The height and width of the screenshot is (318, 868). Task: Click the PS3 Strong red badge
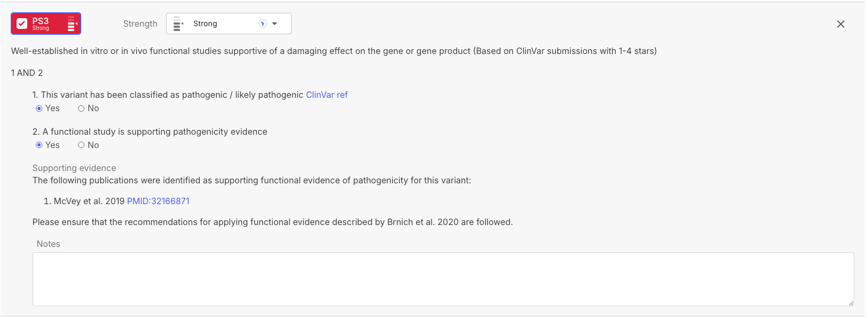(46, 24)
